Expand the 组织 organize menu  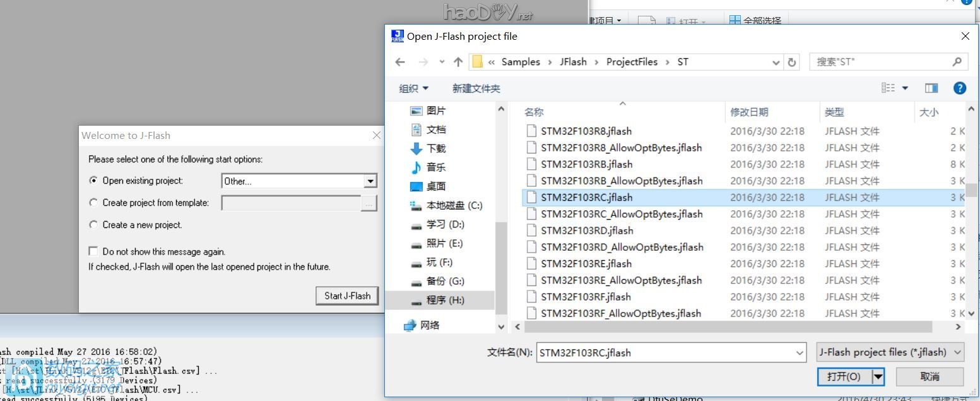[414, 88]
